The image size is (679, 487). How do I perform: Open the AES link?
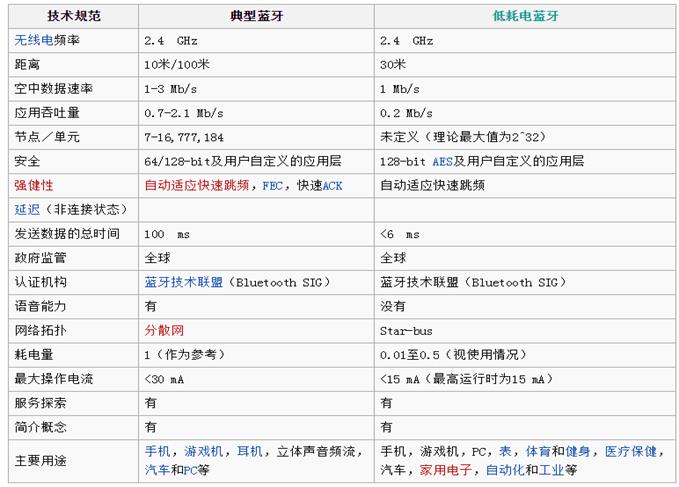pyautogui.click(x=442, y=161)
